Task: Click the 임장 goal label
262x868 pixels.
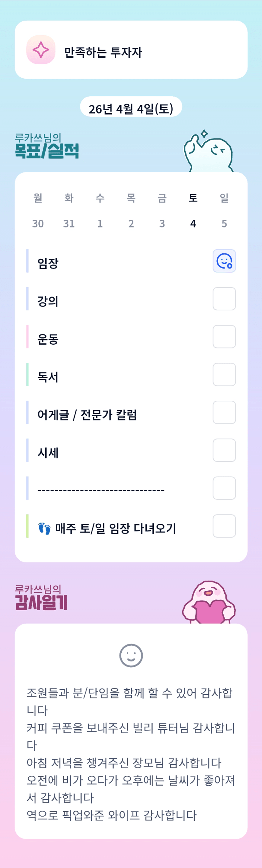Action: 48,263
